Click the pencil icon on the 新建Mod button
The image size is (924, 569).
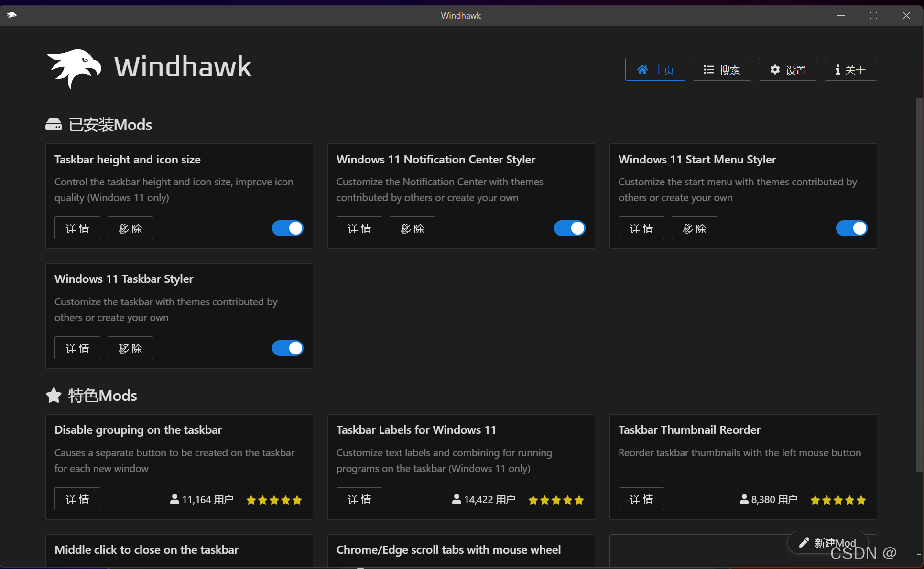point(804,542)
